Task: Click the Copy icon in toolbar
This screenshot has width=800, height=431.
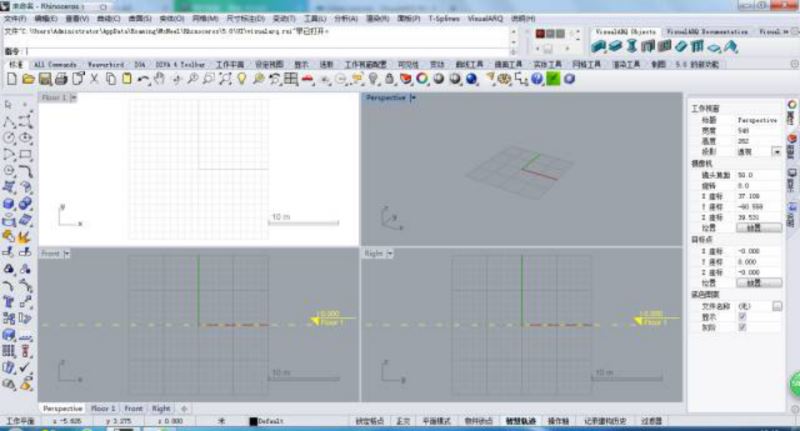Action: [110, 79]
